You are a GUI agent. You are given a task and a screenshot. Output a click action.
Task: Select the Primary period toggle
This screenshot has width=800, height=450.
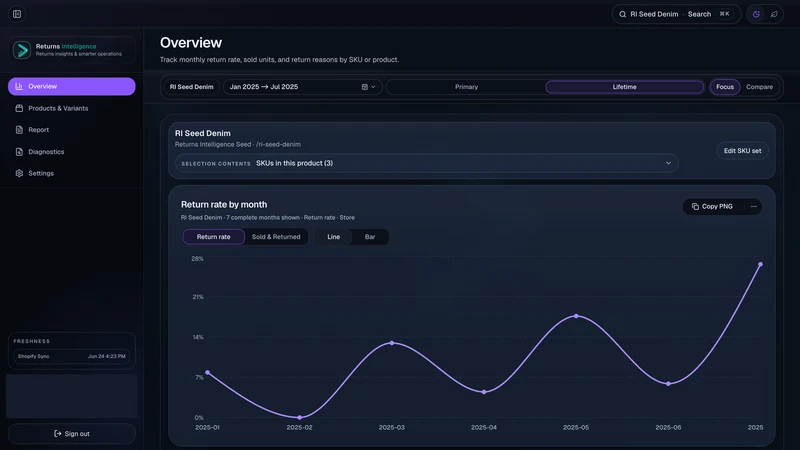click(466, 87)
